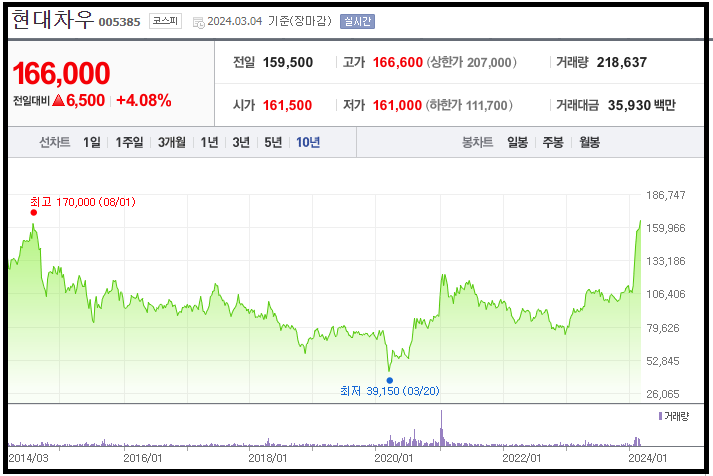Image resolution: width=713 pixels, height=476 pixels.
Task: Click the calendar clock icon beside the date
Action: point(199,22)
